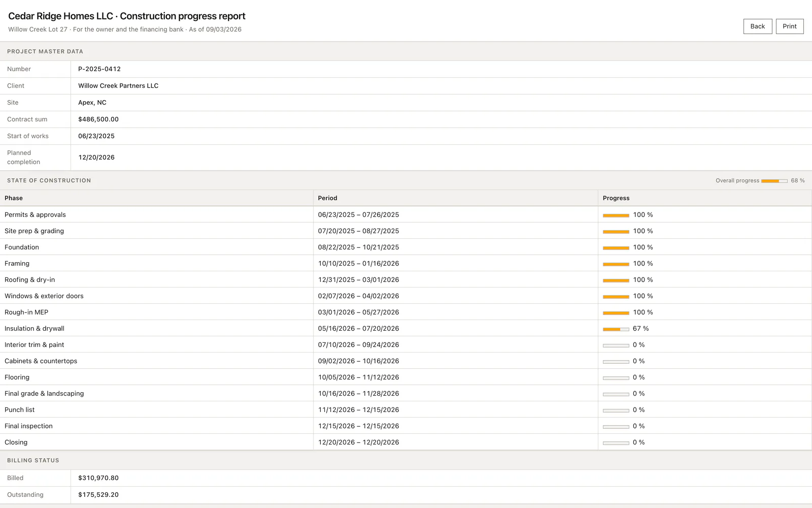Click the Insulation & drywall progress bar
This screenshot has height=508, width=812.
[x=616, y=329]
